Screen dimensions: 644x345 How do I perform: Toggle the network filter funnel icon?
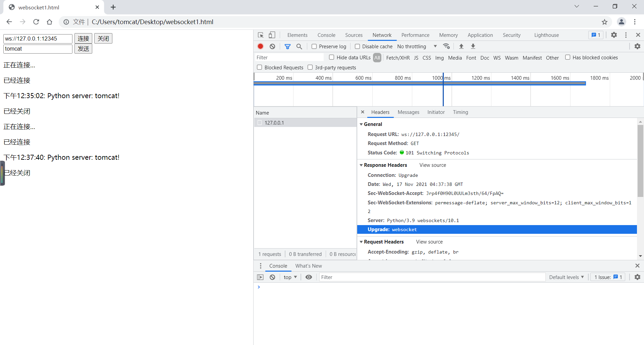(287, 46)
